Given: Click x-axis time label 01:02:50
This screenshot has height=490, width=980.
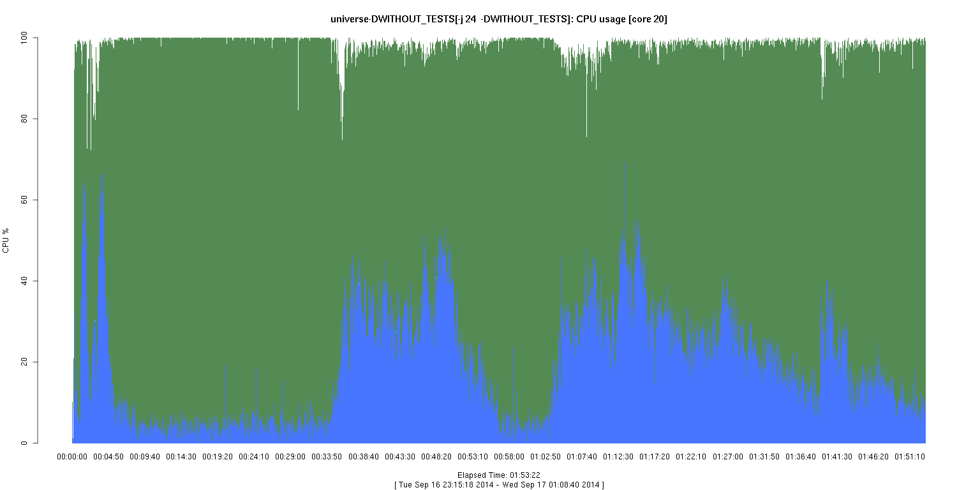Looking at the screenshot, I should click(546, 457).
